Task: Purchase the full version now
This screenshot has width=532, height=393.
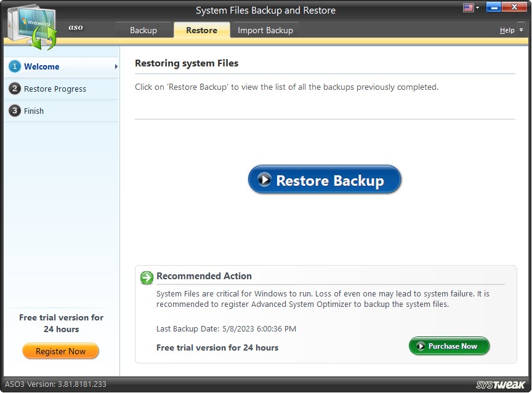Action: (x=449, y=346)
